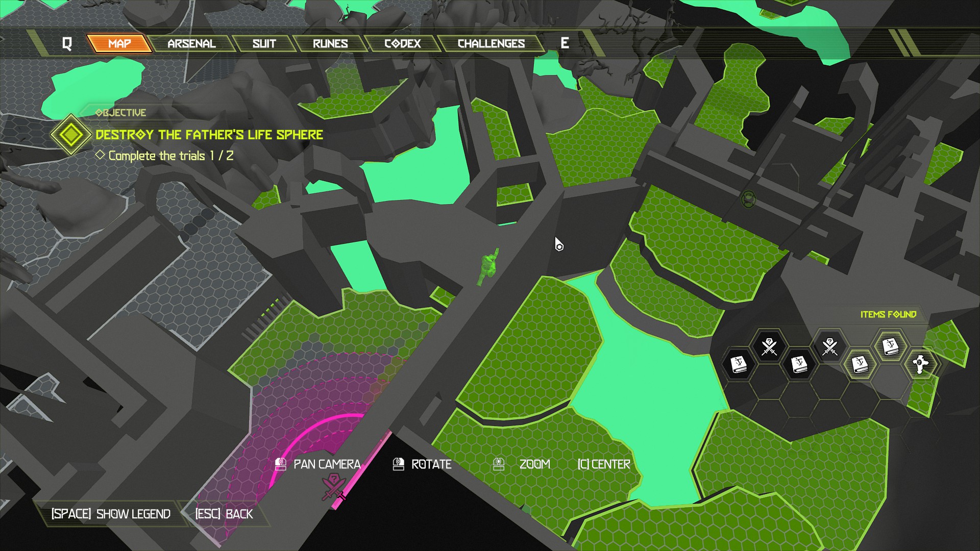The image size is (980, 551).
Task: Switch to the Runes tab
Action: coord(330,43)
